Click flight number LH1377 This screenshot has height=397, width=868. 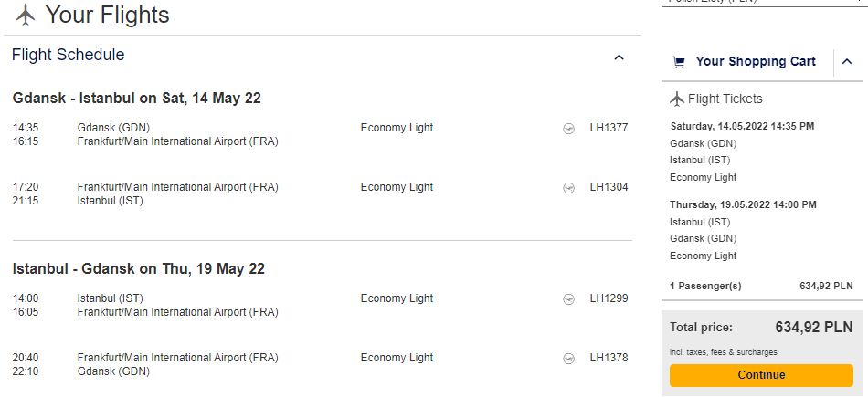click(609, 128)
